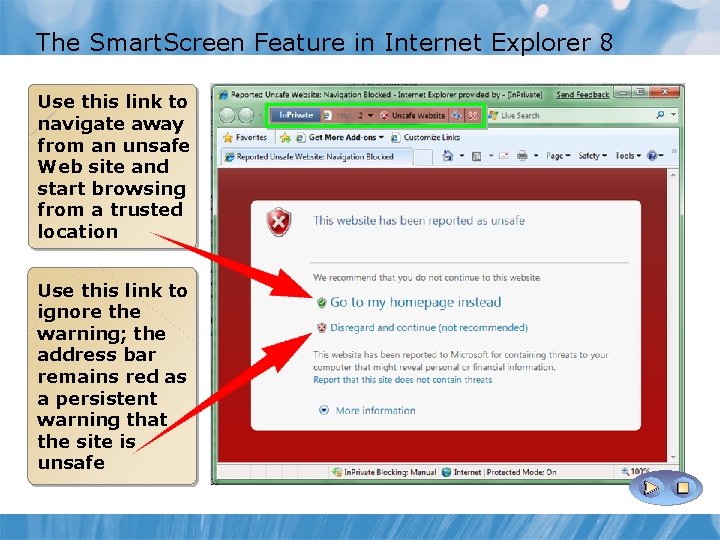Open the Tools menu
The width and height of the screenshot is (720, 540).
tap(628, 156)
